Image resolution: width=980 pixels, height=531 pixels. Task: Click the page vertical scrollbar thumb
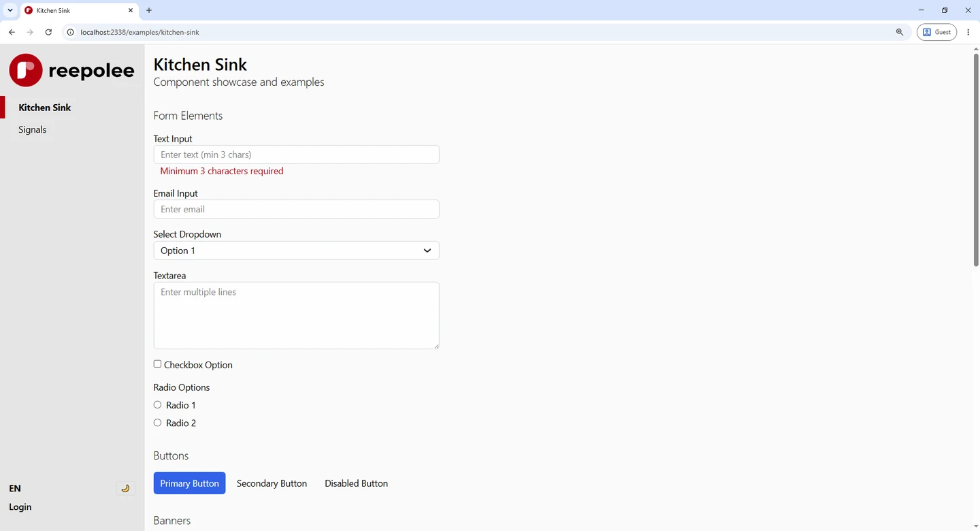(x=975, y=159)
